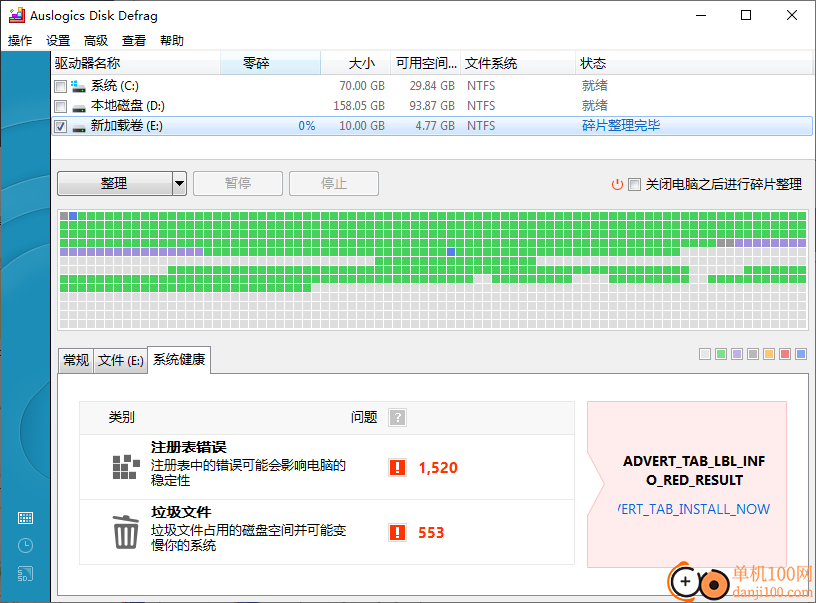Click the 暂停 pause button
Screen dimensions: 816x603
click(238, 183)
